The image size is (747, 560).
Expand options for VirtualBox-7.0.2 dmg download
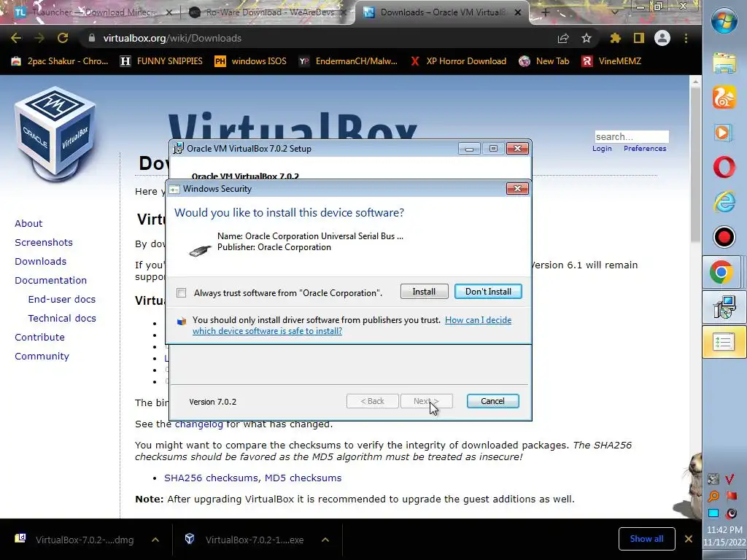pyautogui.click(x=155, y=540)
